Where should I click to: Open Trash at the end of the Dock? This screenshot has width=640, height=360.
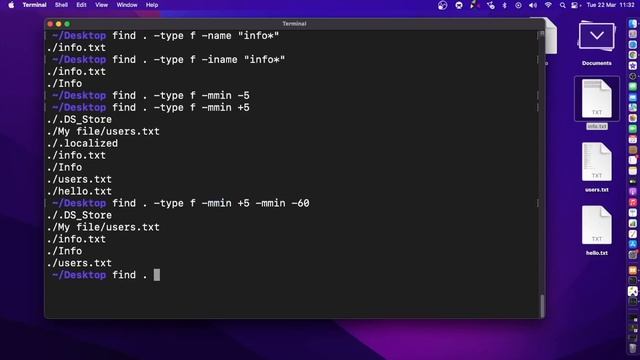633,349
